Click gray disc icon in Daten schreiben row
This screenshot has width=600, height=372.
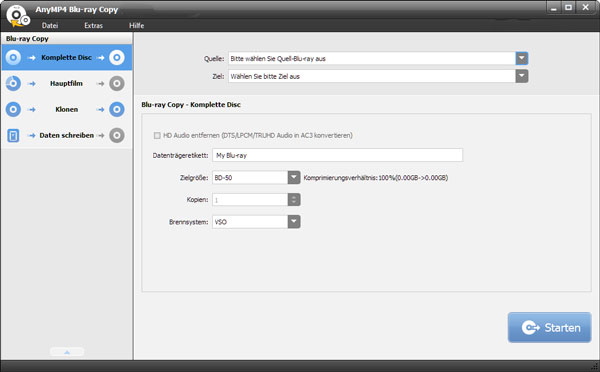tap(117, 135)
